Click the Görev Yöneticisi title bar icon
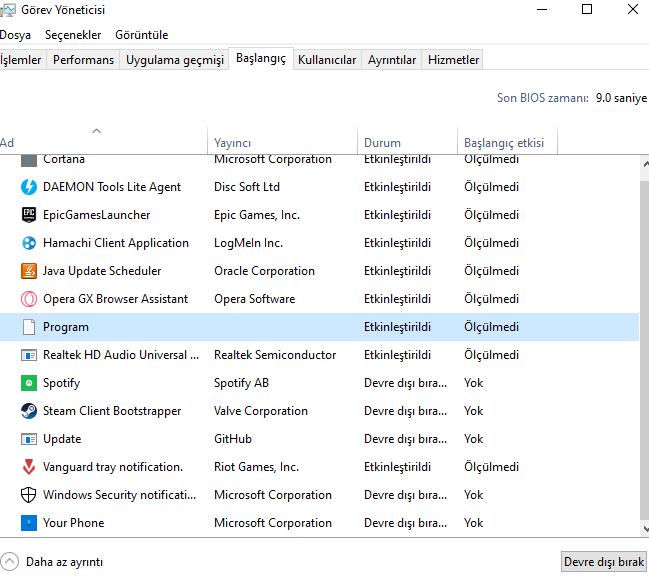 (7, 10)
